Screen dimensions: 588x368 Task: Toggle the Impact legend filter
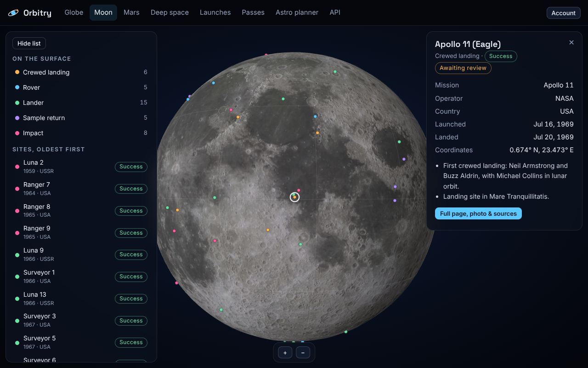tap(81, 133)
